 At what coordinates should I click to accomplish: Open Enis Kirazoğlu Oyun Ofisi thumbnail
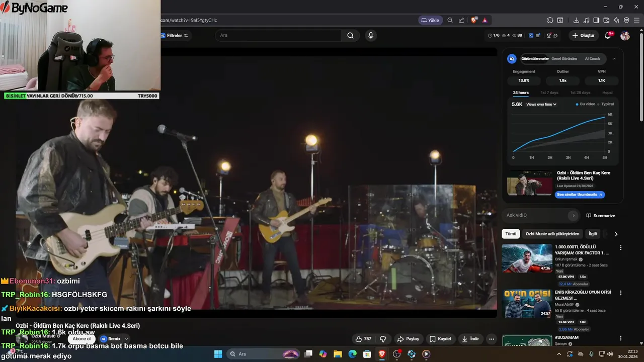[527, 303]
